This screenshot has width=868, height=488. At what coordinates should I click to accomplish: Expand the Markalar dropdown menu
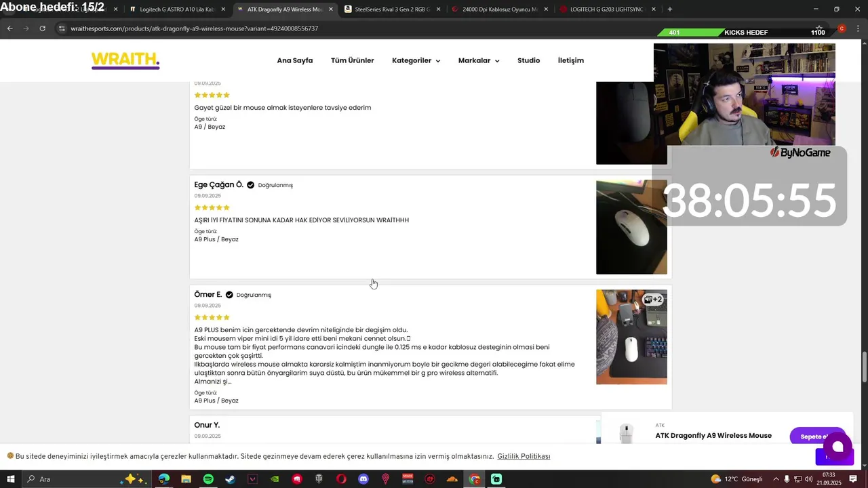click(479, 60)
